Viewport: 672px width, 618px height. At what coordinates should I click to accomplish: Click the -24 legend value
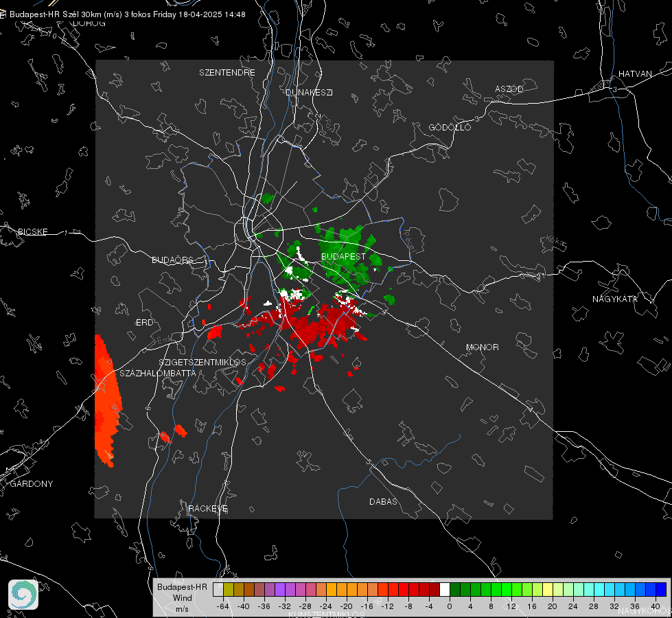(x=326, y=606)
